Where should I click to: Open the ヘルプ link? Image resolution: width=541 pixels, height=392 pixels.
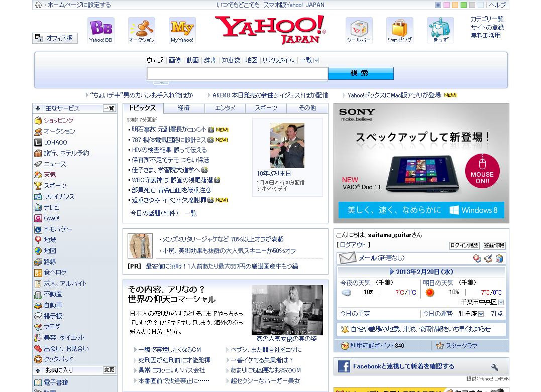[497, 5]
